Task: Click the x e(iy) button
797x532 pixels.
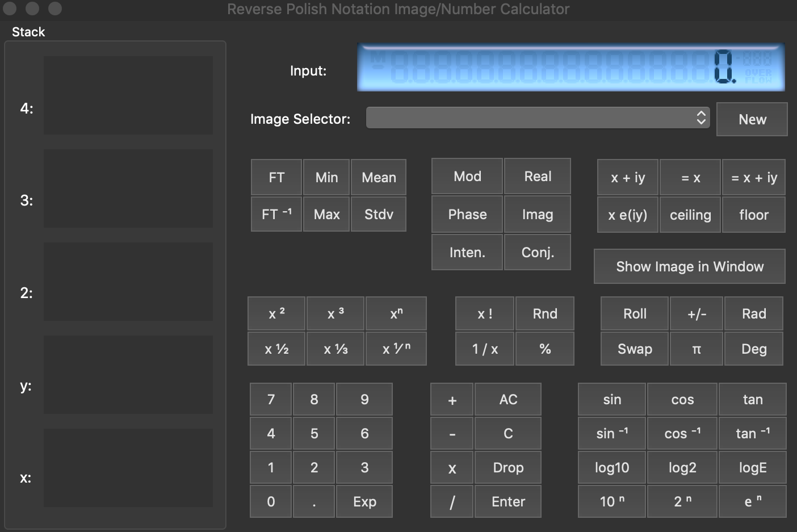Action: [628, 215]
